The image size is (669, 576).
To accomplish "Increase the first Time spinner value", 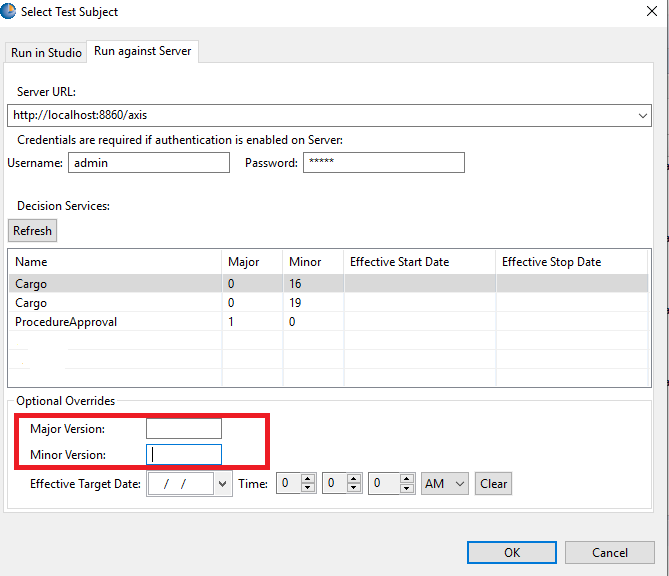I will 308,479.
